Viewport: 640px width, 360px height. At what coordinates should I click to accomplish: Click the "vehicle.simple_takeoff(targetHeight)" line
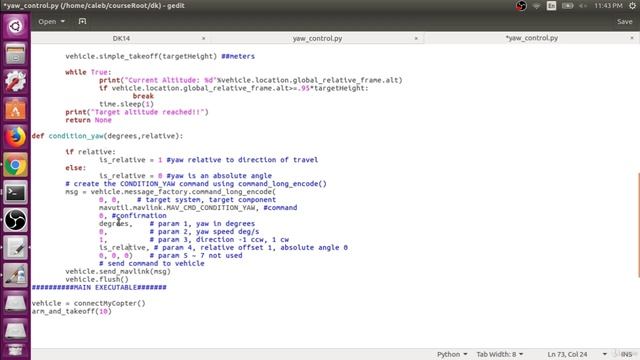tap(160, 56)
